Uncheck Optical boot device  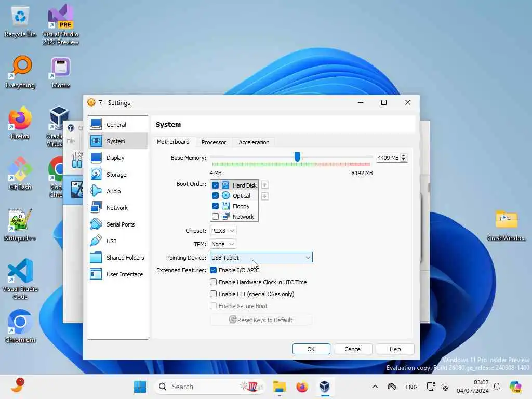click(215, 196)
